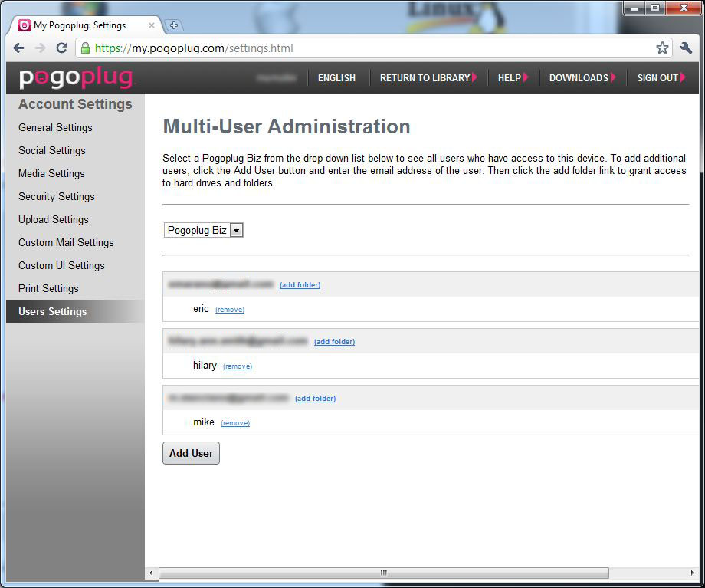
Task: Click add folder for eric's account
Action: click(x=300, y=284)
